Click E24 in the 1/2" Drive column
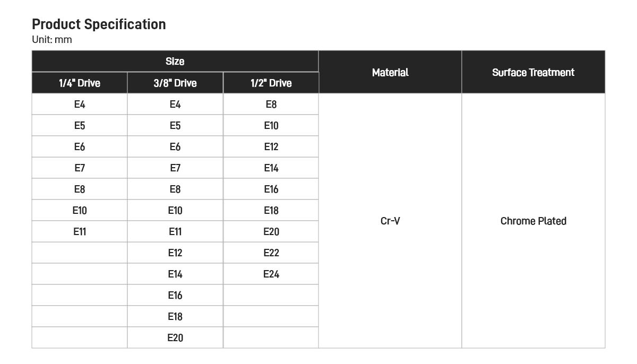 271,274
